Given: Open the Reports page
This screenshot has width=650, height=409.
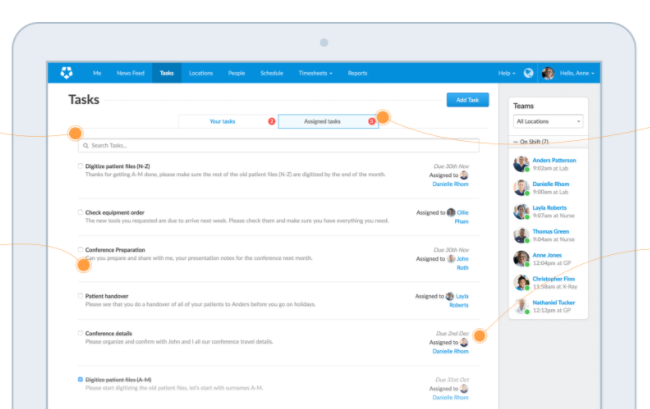Looking at the screenshot, I should 357,73.
